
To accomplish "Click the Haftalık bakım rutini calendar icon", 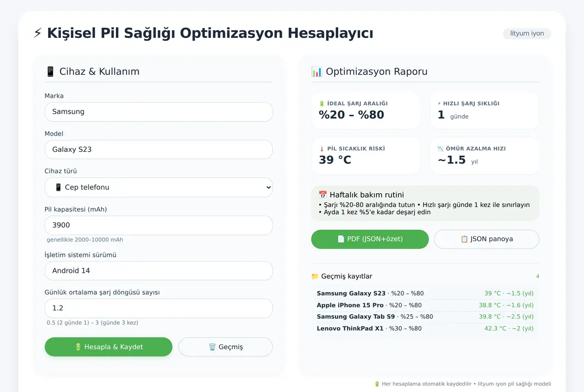I will pos(323,195).
